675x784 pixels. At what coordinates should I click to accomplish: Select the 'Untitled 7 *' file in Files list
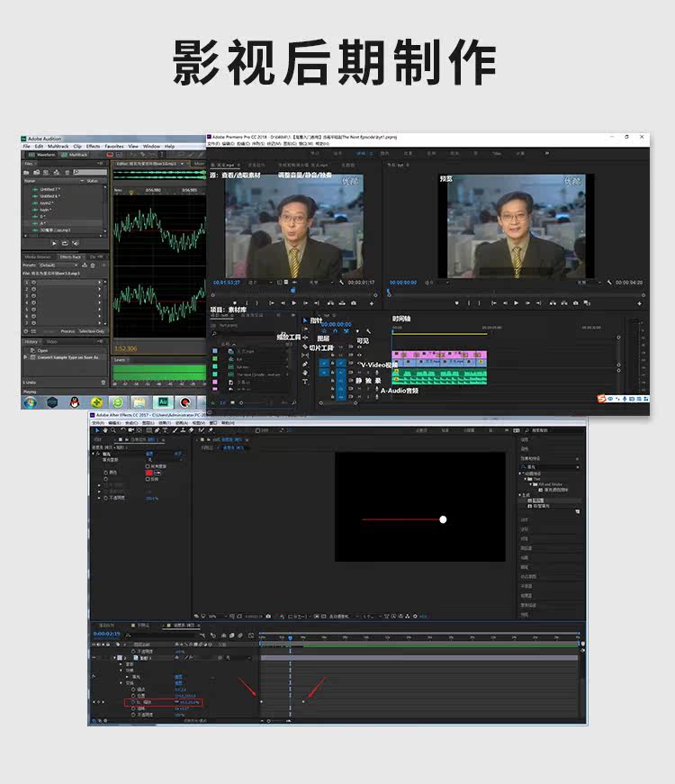coord(50,190)
